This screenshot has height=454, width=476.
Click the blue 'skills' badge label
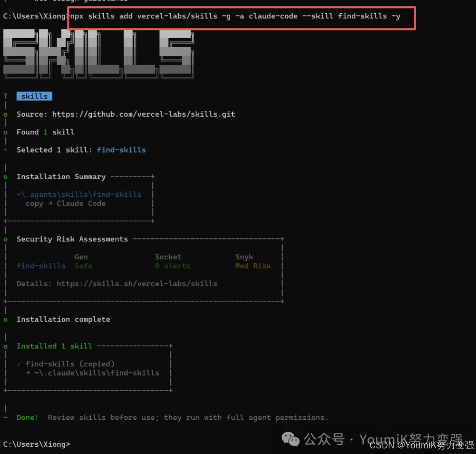[34, 96]
